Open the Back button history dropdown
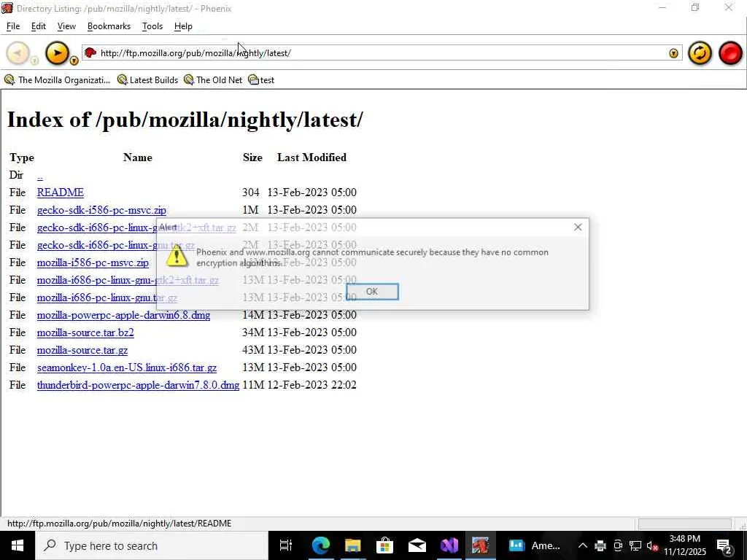747x560 pixels. pos(34,61)
